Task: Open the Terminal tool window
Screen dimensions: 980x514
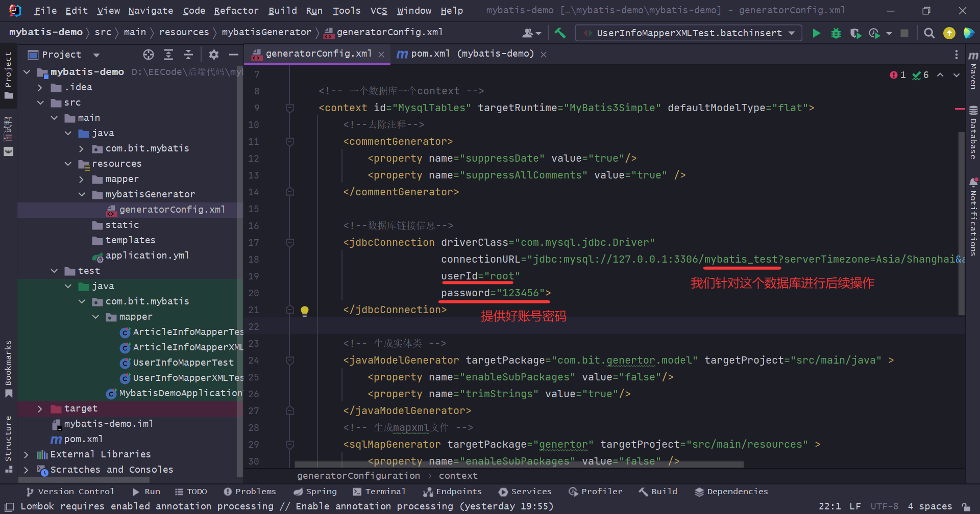Action: click(379, 492)
